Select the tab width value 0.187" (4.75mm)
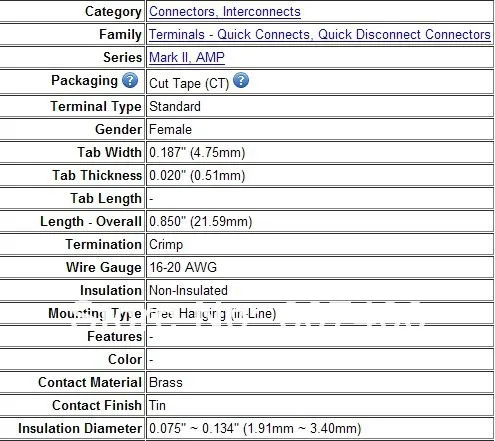 tap(197, 153)
